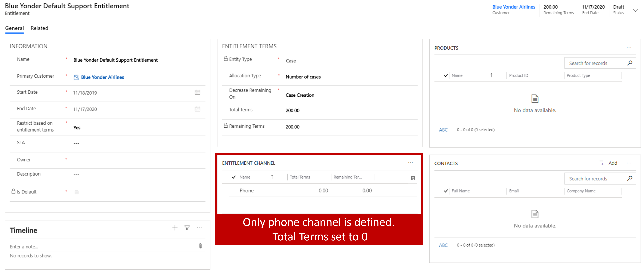Click the Contacts search magnifier icon
The image size is (644, 278).
click(630, 178)
